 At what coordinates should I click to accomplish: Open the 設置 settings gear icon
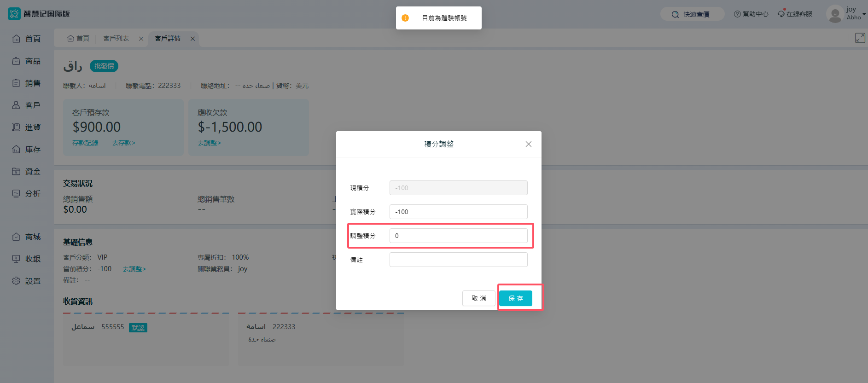click(16, 281)
